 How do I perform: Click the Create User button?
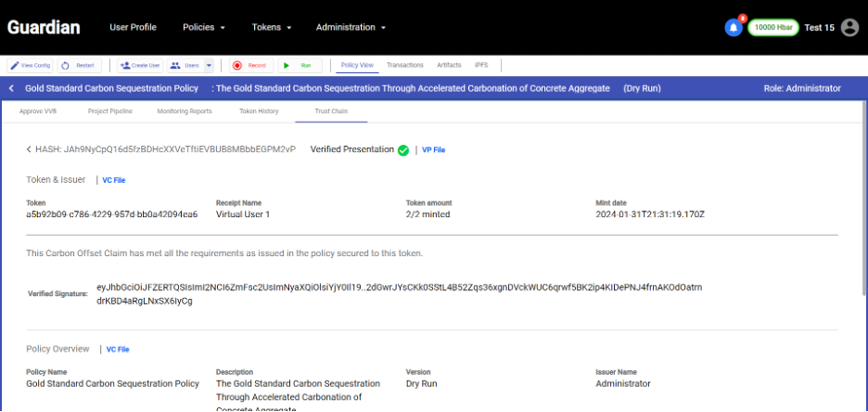tap(140, 66)
